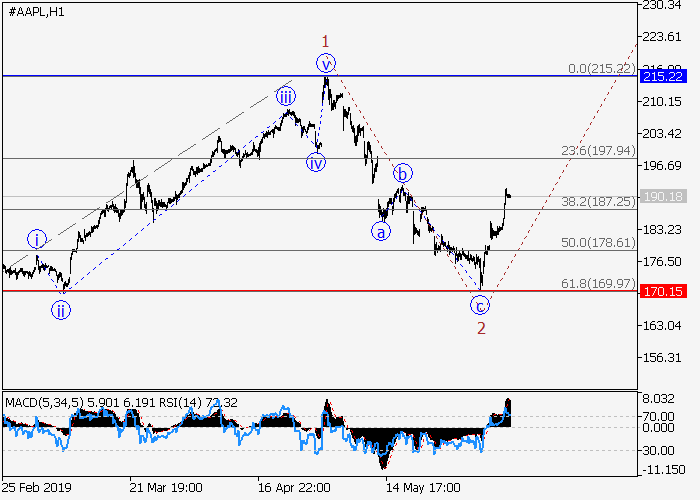Click the circled wave iii marker
This screenshot has height=500, width=700.
tap(286, 97)
